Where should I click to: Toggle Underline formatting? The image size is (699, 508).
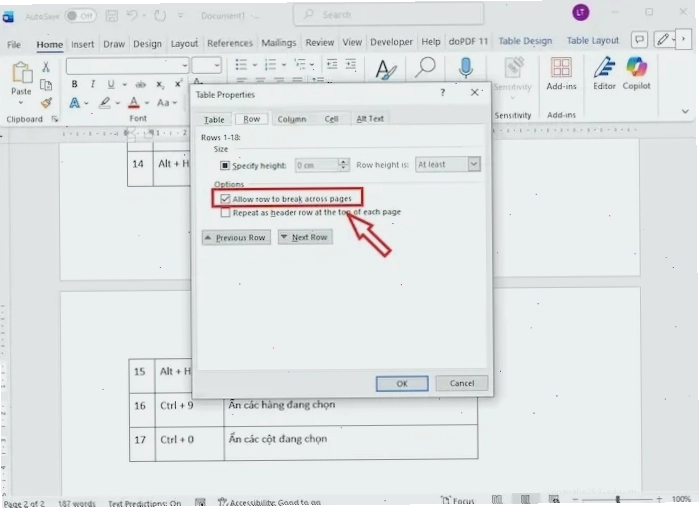coord(111,84)
